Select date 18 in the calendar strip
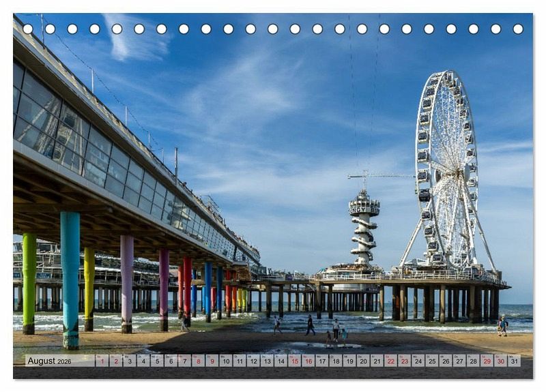 pyautogui.click(x=336, y=361)
